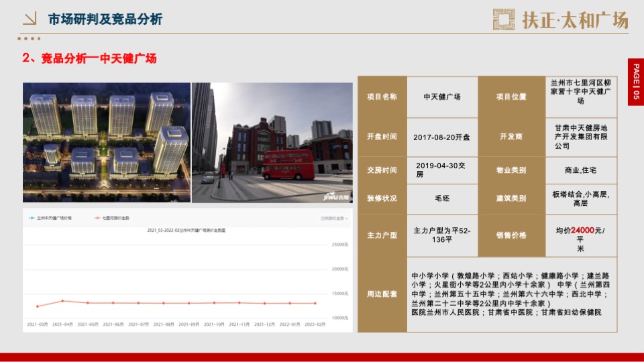The height and width of the screenshot is (362, 644).
Task: Click the 医院兰州市人民医院 line
Action: pos(506,312)
